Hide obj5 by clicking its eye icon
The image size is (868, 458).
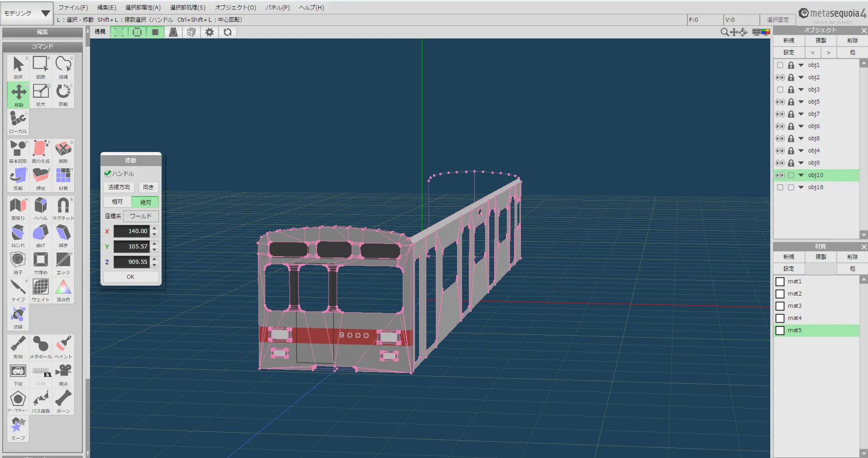click(x=780, y=102)
